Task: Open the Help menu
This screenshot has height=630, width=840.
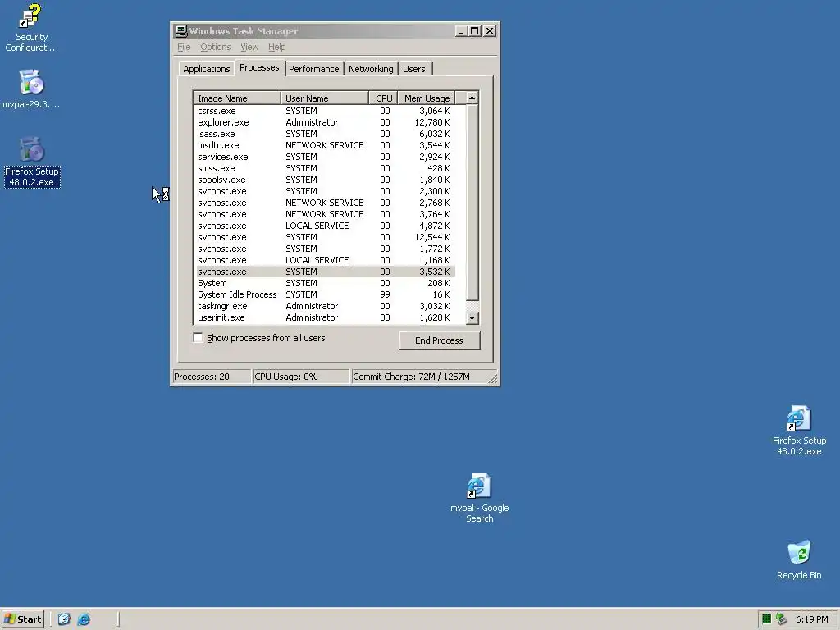Action: (x=277, y=47)
